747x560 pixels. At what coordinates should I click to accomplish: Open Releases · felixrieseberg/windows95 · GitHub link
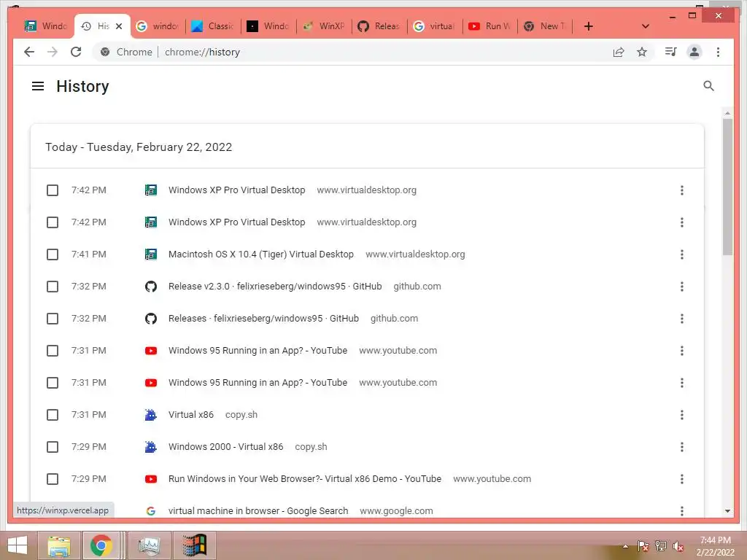point(263,319)
